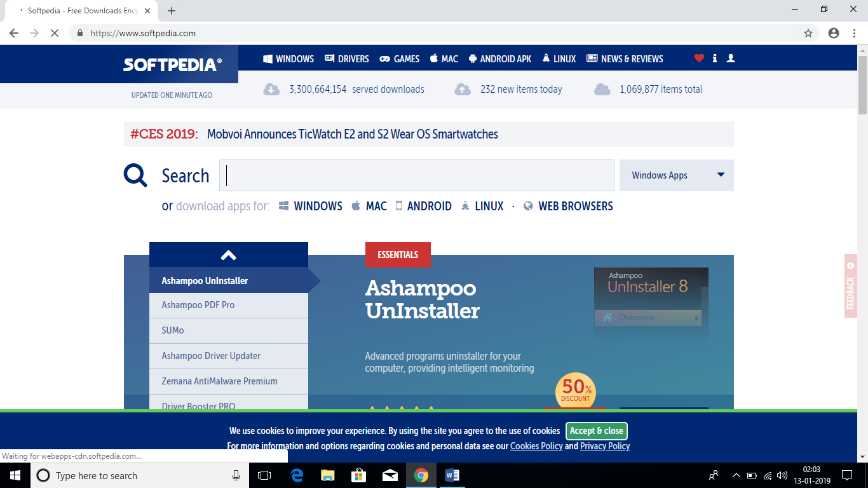Open the Chrome profile avatar icon
Screen dimensions: 868x488
834,33
